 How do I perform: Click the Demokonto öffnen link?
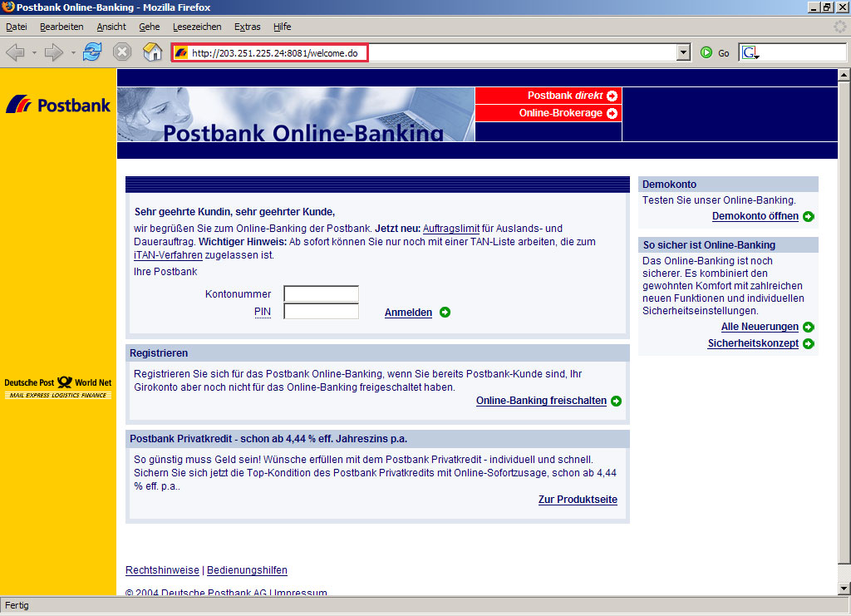[755, 216]
